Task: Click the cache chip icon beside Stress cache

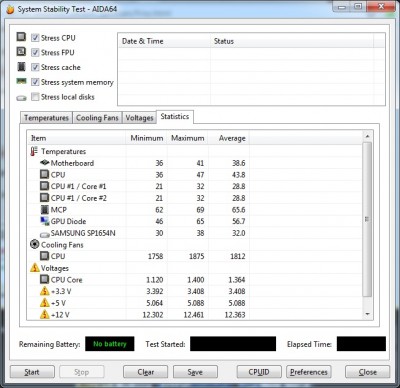Action: click(21, 66)
